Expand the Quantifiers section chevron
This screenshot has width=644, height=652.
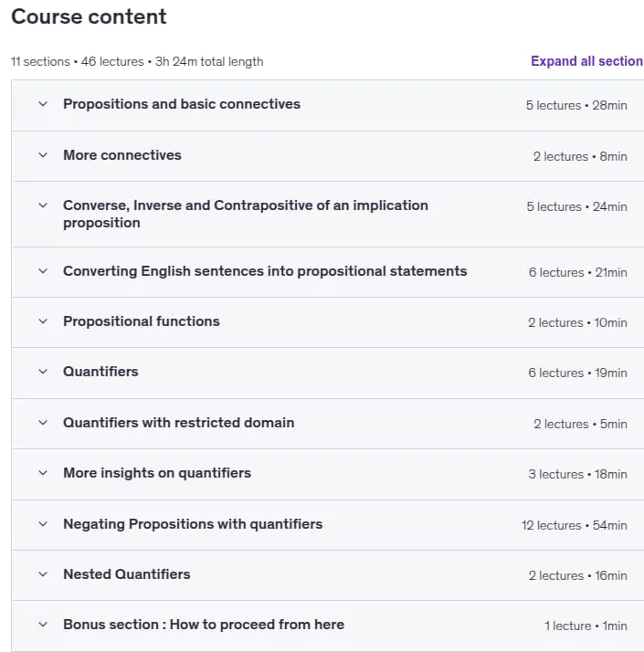pyautogui.click(x=43, y=372)
